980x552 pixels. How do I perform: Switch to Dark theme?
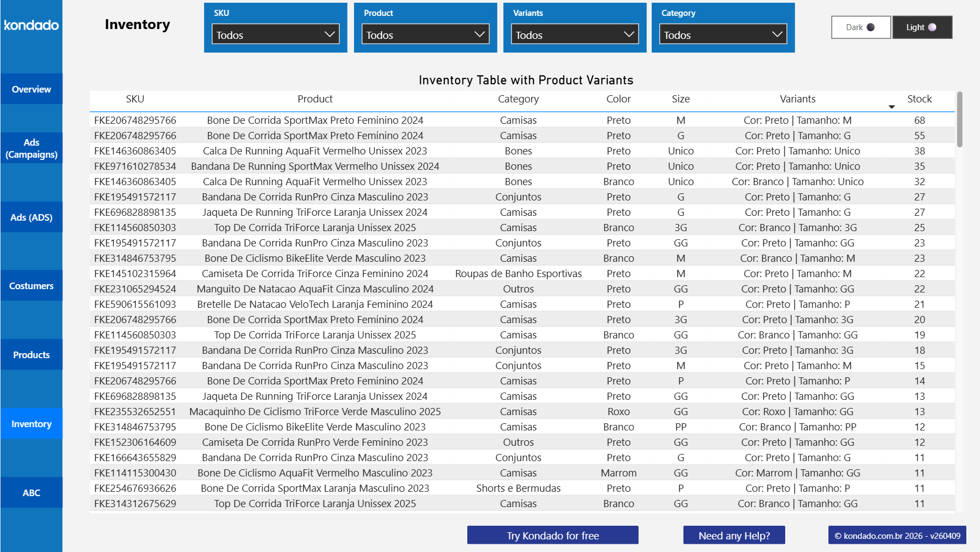coord(860,27)
